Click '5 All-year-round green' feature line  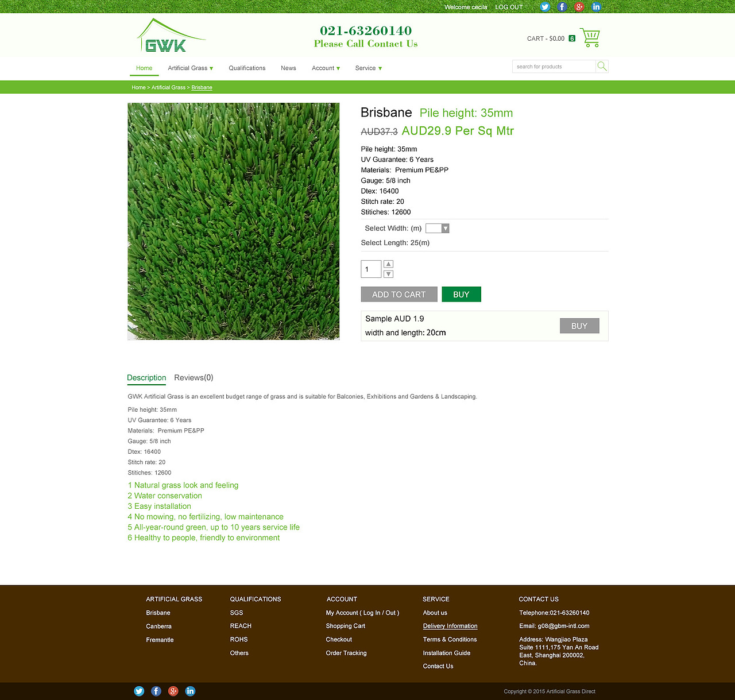click(214, 527)
